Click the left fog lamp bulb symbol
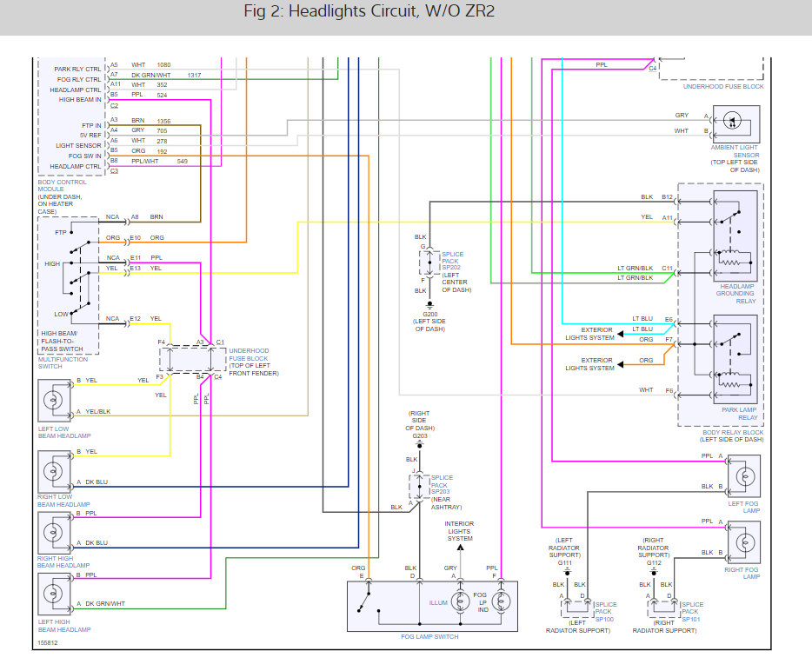Image resolution: width=812 pixels, height=671 pixels. [x=744, y=475]
